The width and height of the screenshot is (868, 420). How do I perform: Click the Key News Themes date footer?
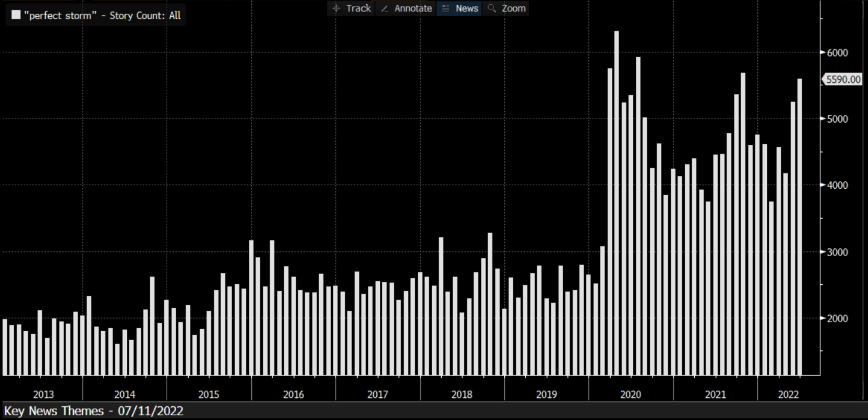click(x=93, y=411)
